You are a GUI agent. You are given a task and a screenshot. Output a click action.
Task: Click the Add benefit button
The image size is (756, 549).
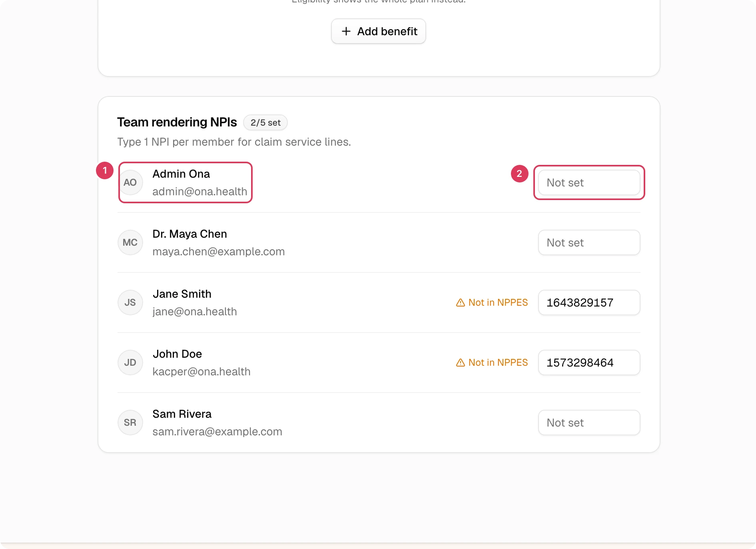point(379,31)
